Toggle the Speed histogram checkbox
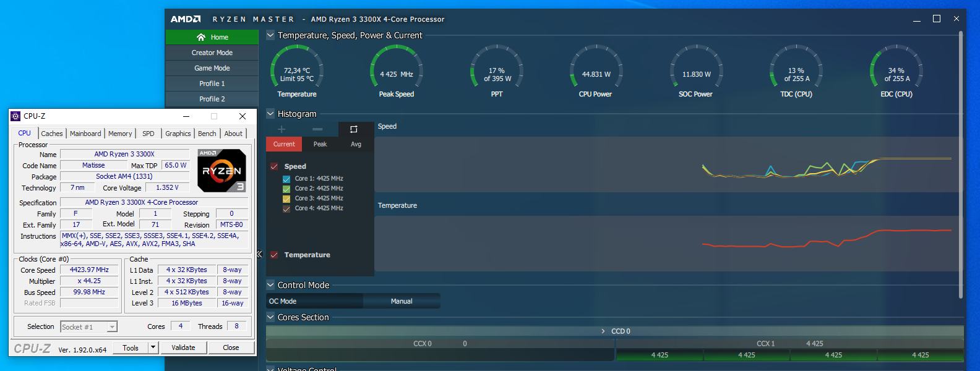Screen dimensions: 980x371 click(x=274, y=166)
